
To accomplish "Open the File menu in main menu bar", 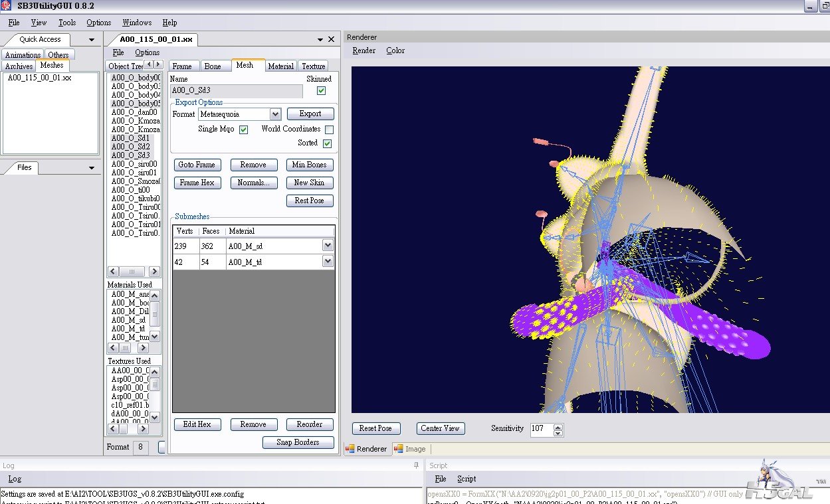I will pos(14,23).
